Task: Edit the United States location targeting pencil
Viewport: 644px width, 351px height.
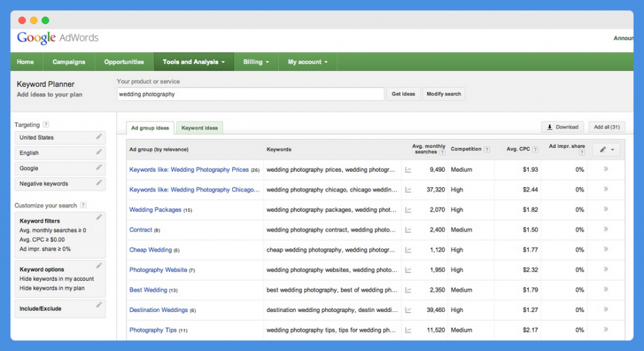Action: (99, 136)
